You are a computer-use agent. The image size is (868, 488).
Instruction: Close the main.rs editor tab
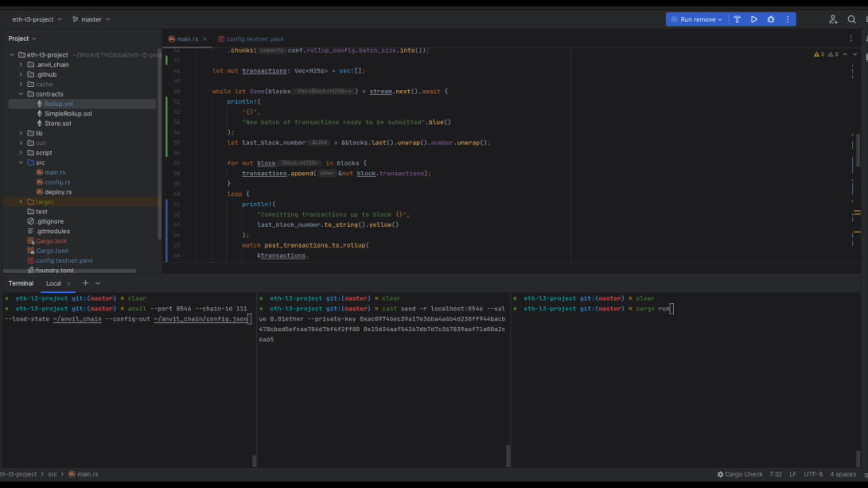pos(205,39)
